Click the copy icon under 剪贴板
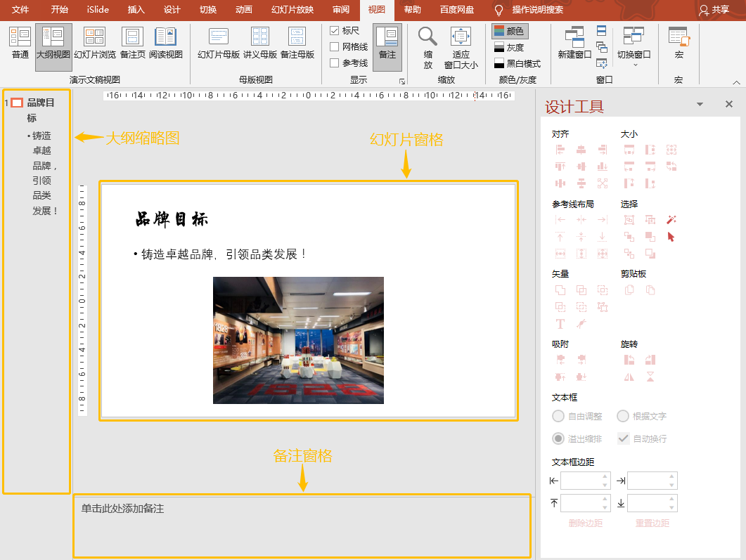The image size is (746, 560). [x=629, y=290]
